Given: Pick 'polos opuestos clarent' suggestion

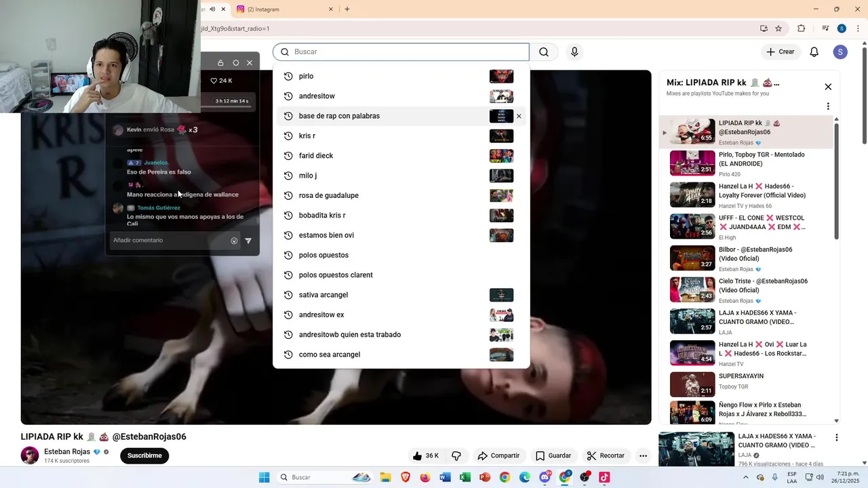Looking at the screenshot, I should tap(401, 275).
